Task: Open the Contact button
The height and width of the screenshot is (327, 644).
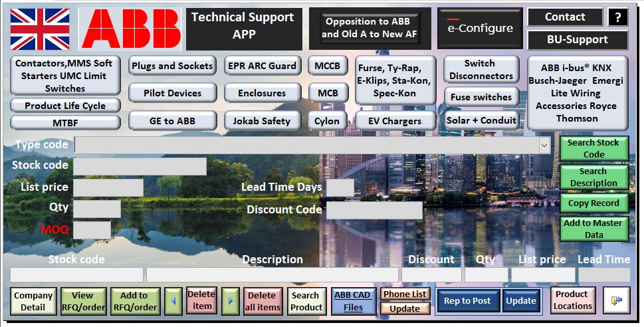Action: tap(565, 17)
